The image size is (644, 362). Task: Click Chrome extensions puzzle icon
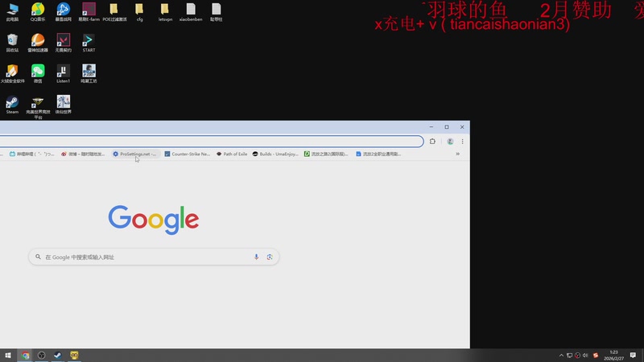point(432,142)
